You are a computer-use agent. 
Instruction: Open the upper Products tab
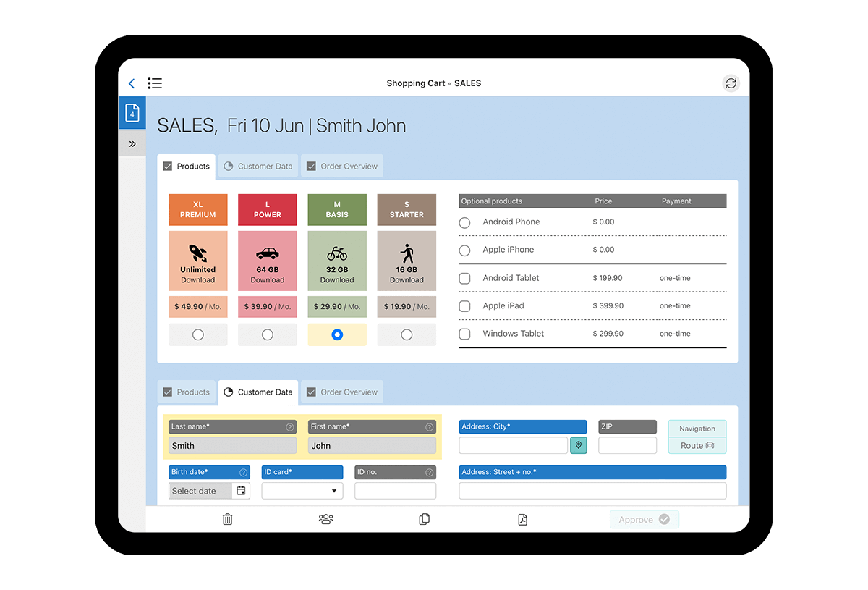[187, 167]
